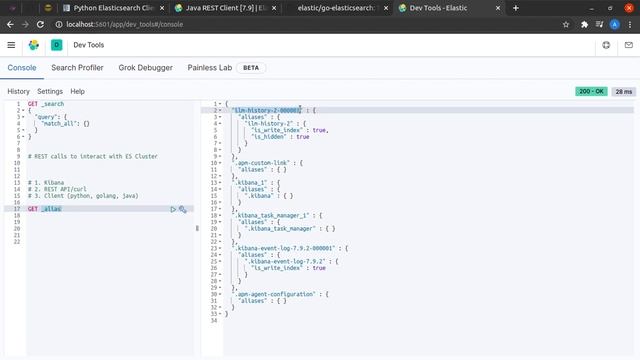Click the Elastic logo icon

coord(34,45)
